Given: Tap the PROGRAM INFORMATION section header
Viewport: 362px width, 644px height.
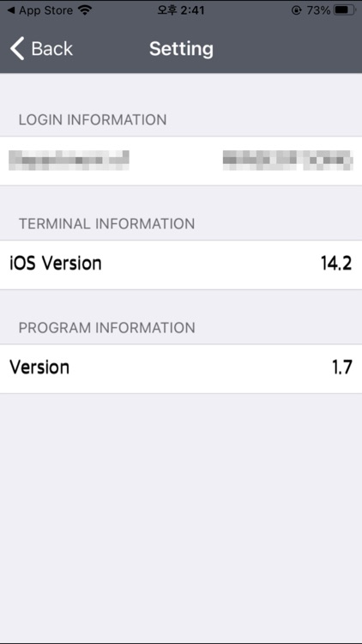Looking at the screenshot, I should pos(106,328).
